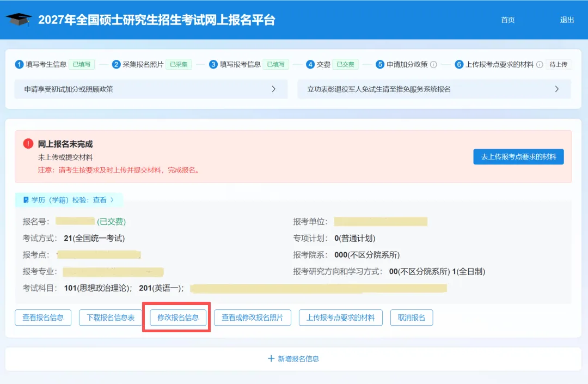This screenshot has height=384, width=588.
Task: Click the document icon before 学历(学籍)校验
Action: [x=26, y=200]
